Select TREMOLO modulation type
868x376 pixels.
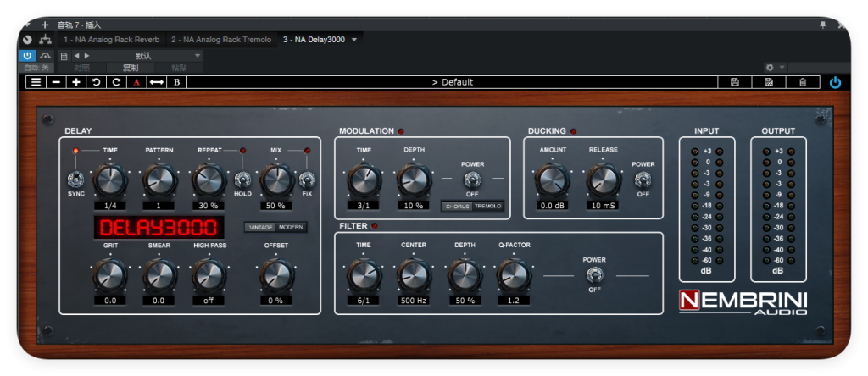click(487, 207)
